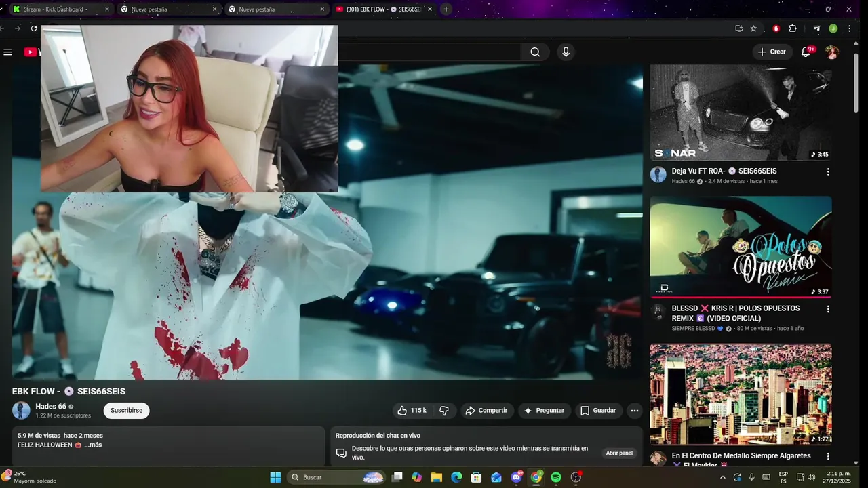
Task: Open Microsoft Edge from the taskbar
Action: point(456,477)
